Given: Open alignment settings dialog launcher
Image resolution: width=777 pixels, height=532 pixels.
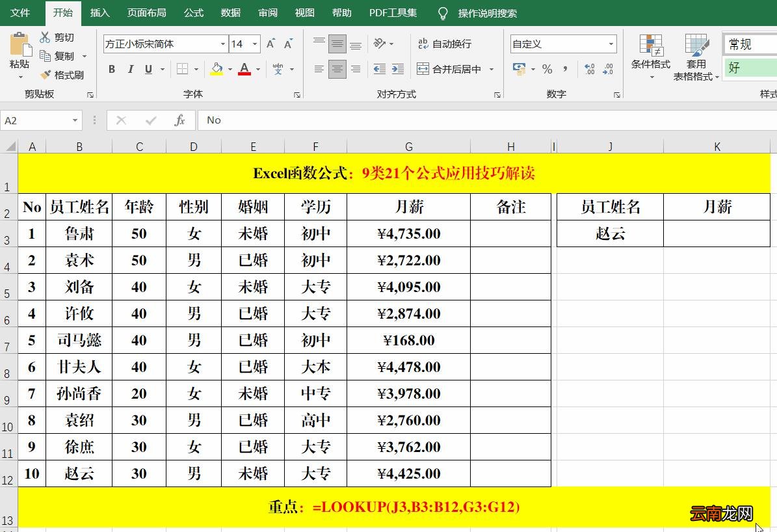Looking at the screenshot, I should [497, 95].
